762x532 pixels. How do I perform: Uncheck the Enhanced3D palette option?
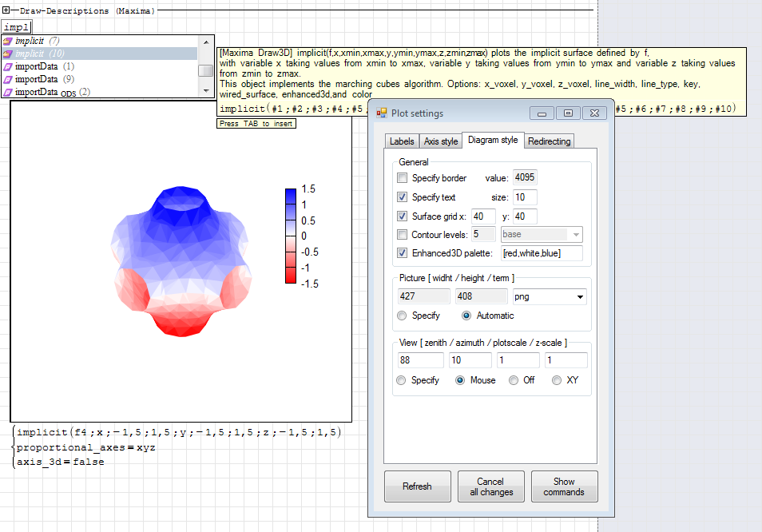[403, 253]
